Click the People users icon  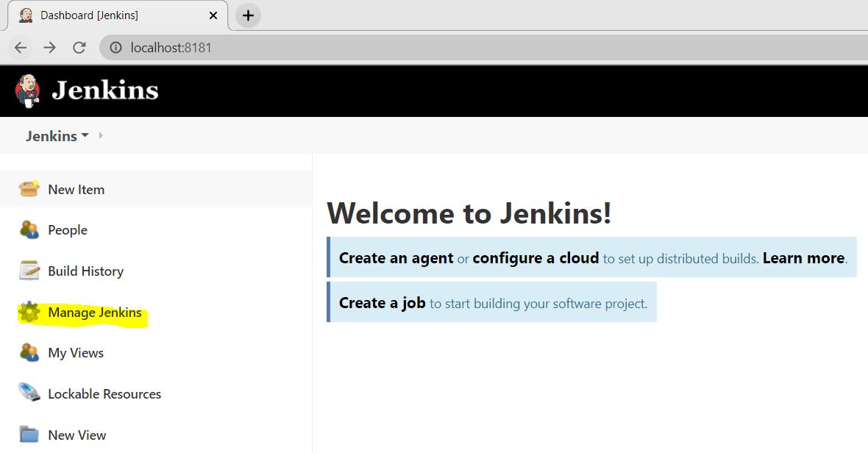29,229
